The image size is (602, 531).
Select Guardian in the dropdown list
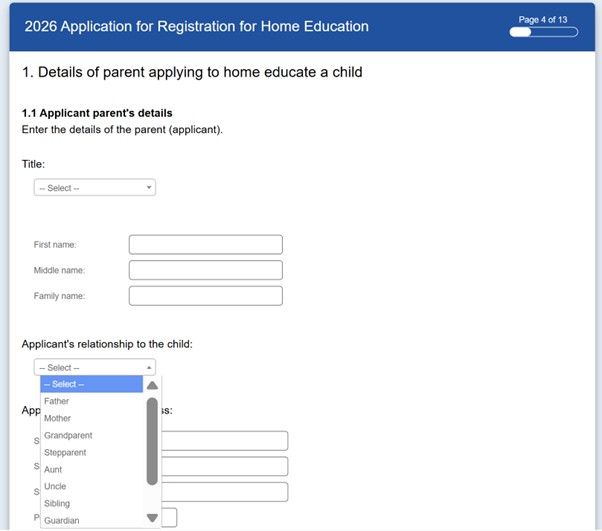[x=91, y=520]
